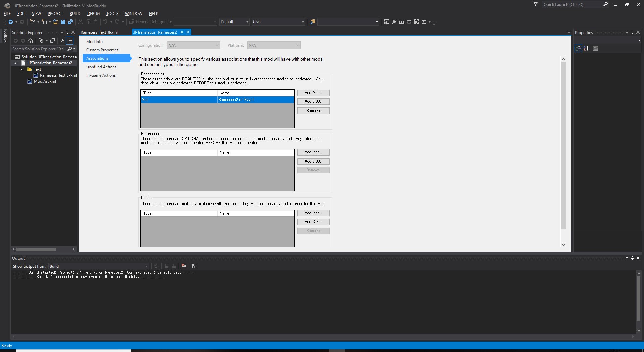Image resolution: width=644 pixels, height=352 pixels.
Task: Toggle Categorized view in Properties panel
Action: tap(578, 48)
